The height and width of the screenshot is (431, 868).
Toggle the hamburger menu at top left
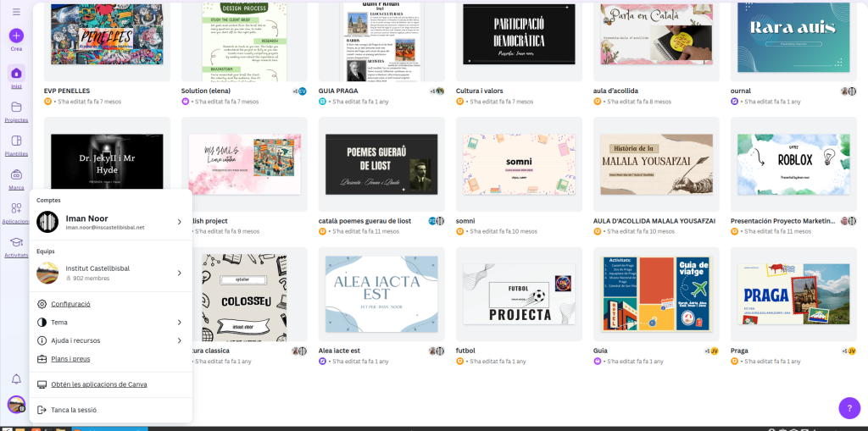click(16, 10)
